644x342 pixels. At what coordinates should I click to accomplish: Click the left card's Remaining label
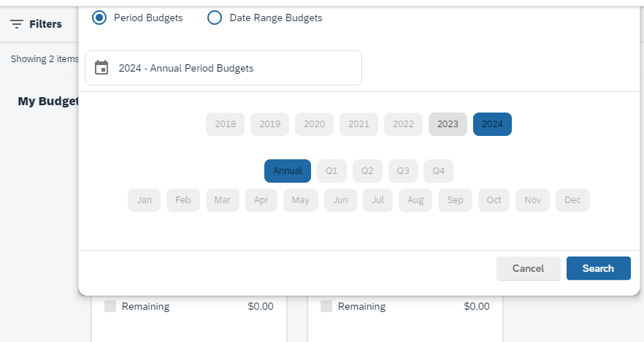145,307
